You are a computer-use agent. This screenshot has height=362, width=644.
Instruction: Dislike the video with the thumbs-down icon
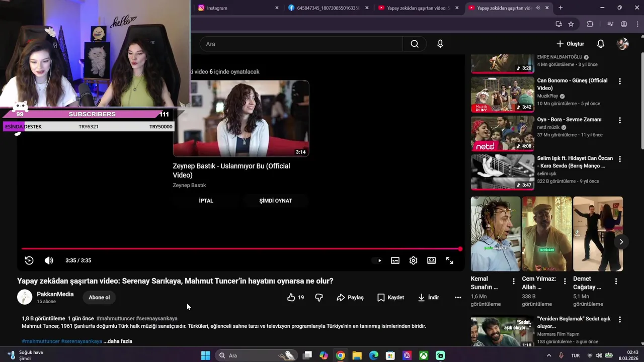click(319, 298)
